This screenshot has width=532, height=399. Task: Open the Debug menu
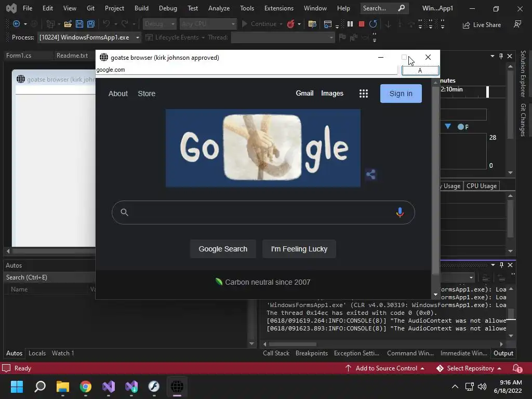coord(168,8)
